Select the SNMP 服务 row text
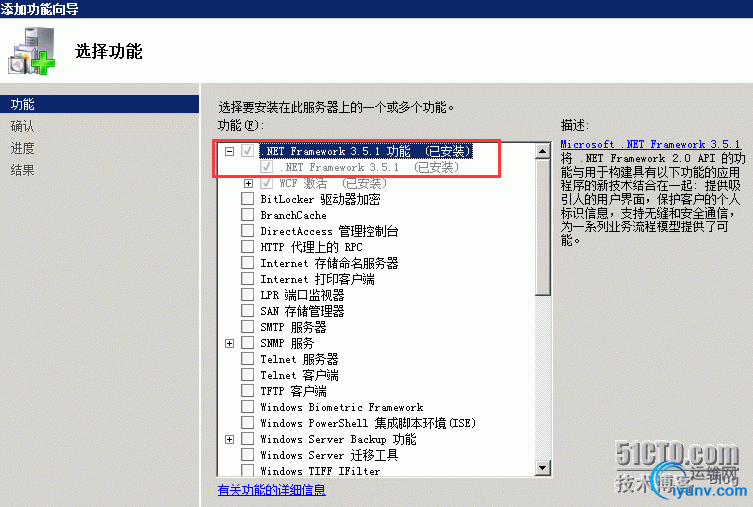 coord(287,343)
